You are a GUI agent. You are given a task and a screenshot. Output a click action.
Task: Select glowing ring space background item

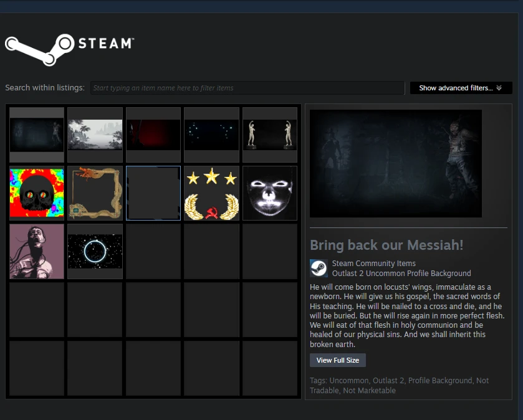(x=95, y=251)
